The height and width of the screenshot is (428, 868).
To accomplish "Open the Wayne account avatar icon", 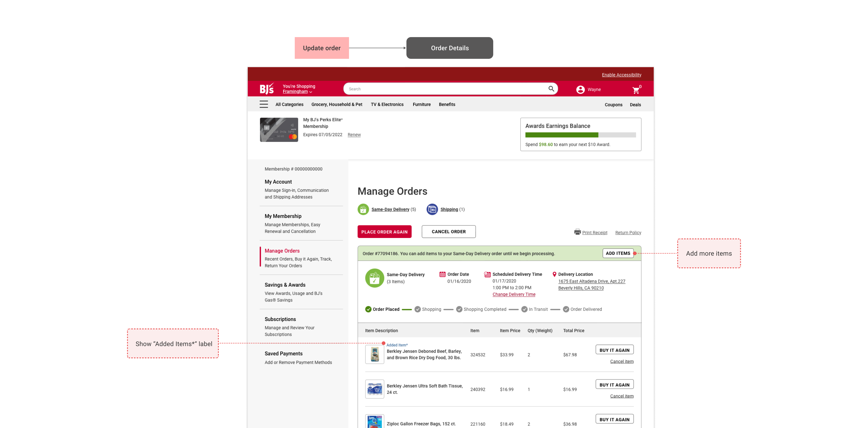I will click(x=580, y=89).
